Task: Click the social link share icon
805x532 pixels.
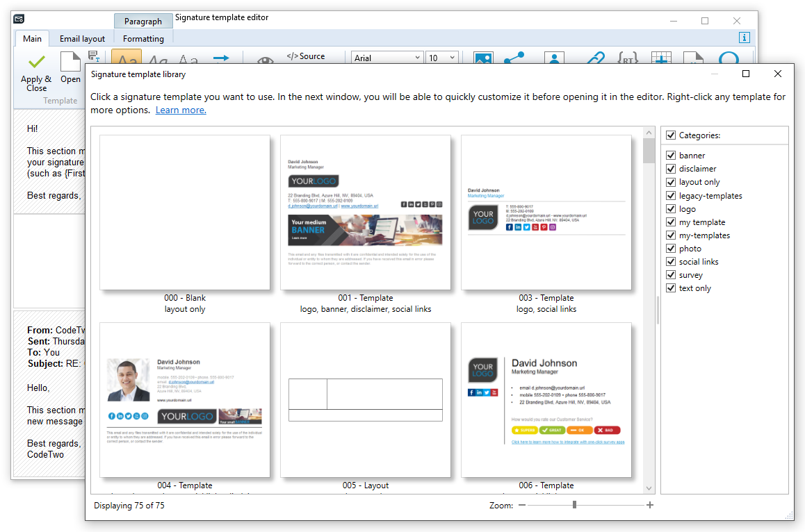Action: [x=514, y=58]
